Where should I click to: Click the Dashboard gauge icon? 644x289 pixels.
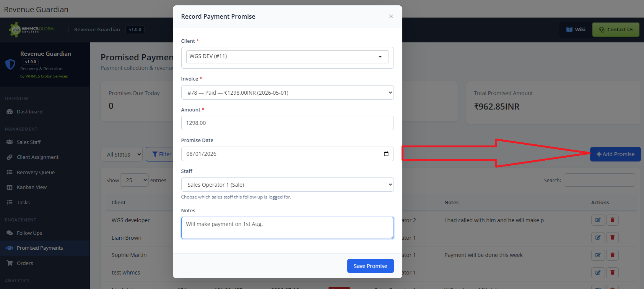(x=10, y=111)
